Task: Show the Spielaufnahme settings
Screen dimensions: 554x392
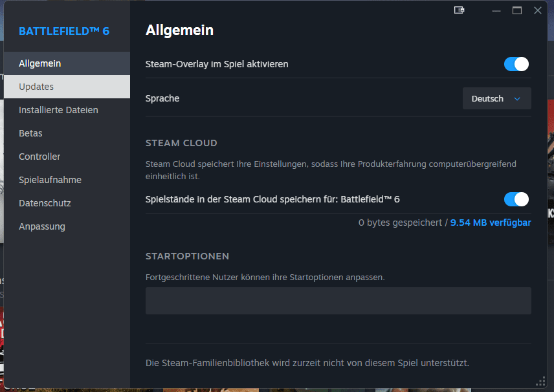Action: coord(50,180)
